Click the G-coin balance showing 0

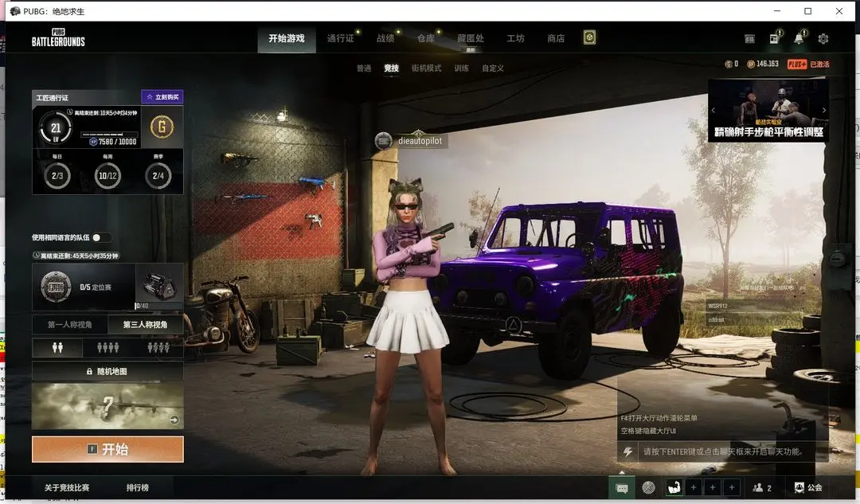pyautogui.click(x=732, y=64)
